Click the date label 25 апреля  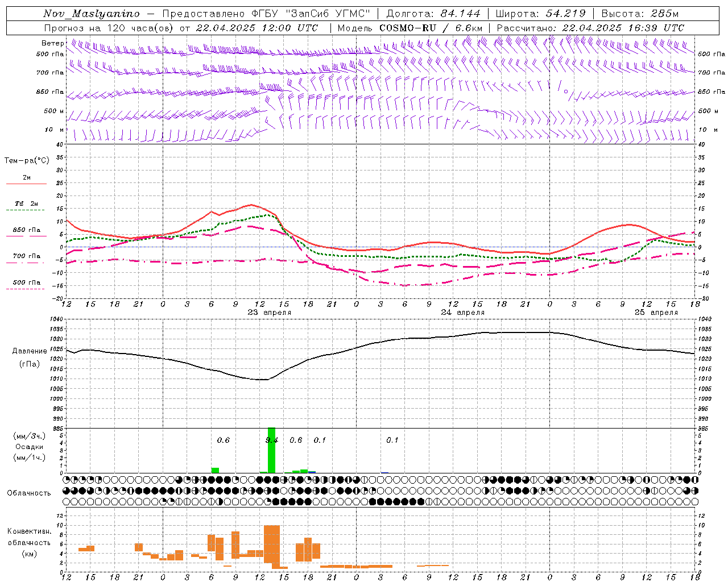pos(656,313)
